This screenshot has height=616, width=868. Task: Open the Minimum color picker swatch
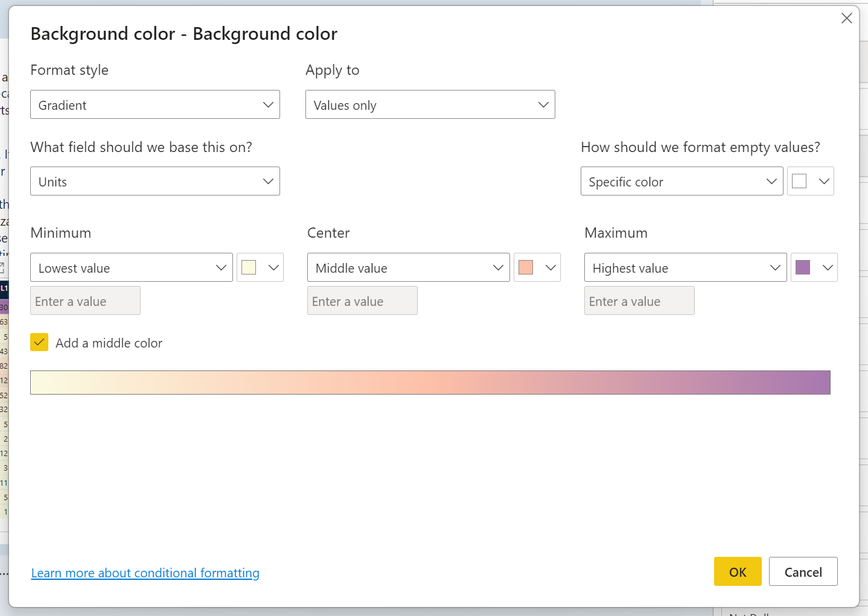(260, 267)
